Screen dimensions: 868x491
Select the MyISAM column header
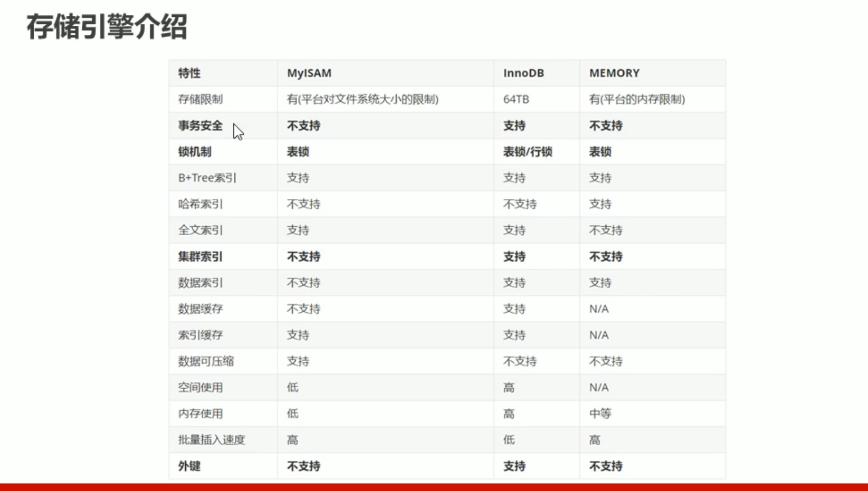tap(309, 73)
